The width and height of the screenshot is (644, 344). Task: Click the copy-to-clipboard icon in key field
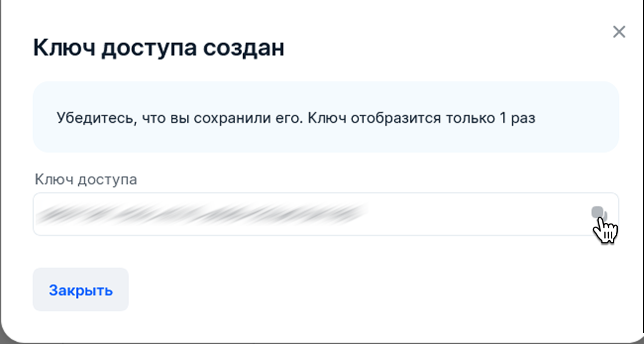coord(599,214)
